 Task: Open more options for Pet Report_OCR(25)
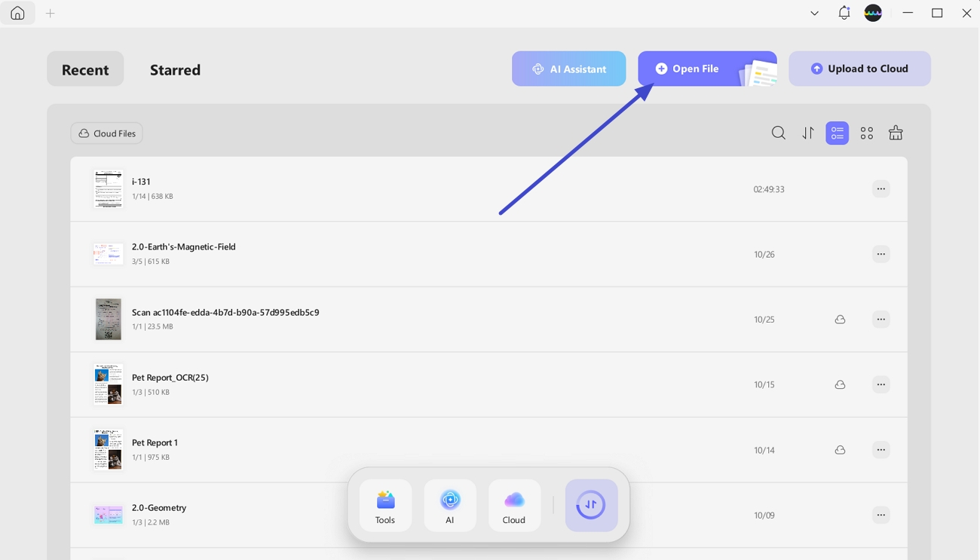point(880,384)
